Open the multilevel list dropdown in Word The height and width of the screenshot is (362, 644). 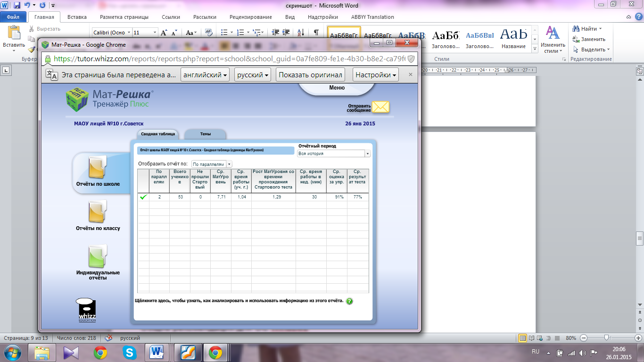(x=257, y=33)
